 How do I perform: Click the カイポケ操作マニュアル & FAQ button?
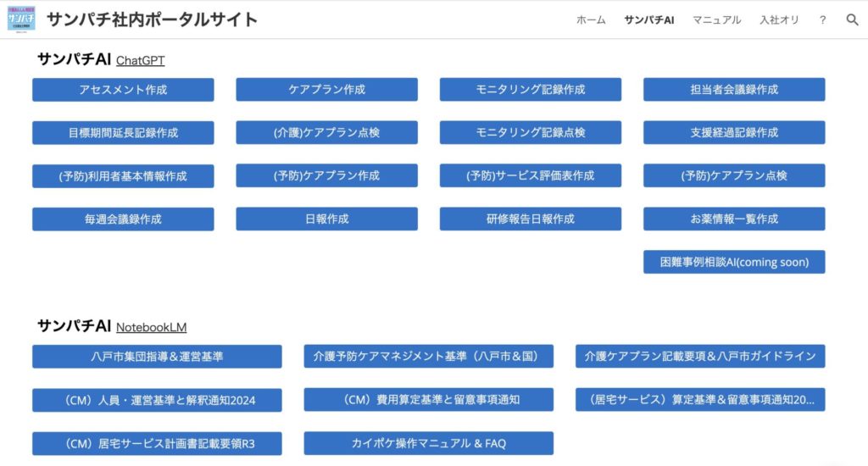click(428, 443)
